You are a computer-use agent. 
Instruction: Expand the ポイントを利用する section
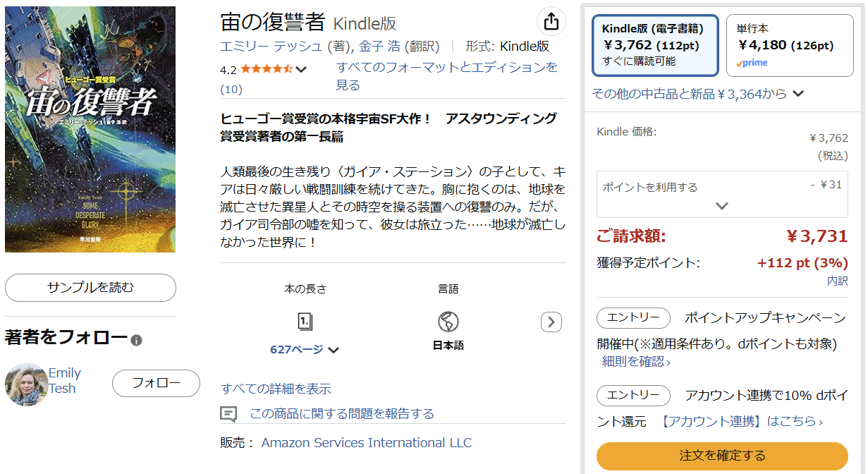pos(722,205)
